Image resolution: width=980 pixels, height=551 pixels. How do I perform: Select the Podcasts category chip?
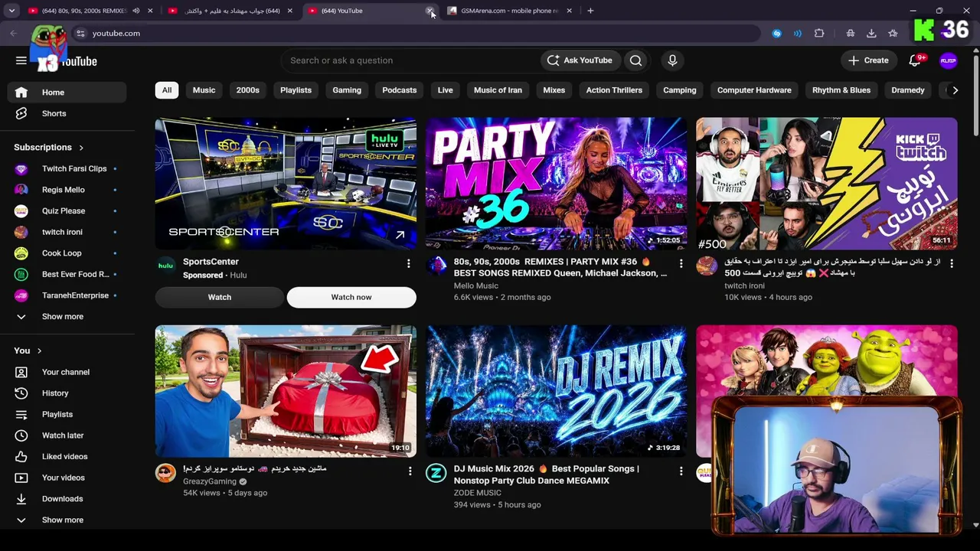[x=400, y=90]
